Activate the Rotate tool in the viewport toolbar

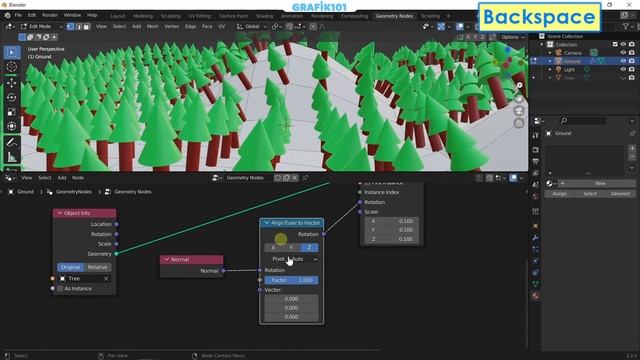pos(11,97)
